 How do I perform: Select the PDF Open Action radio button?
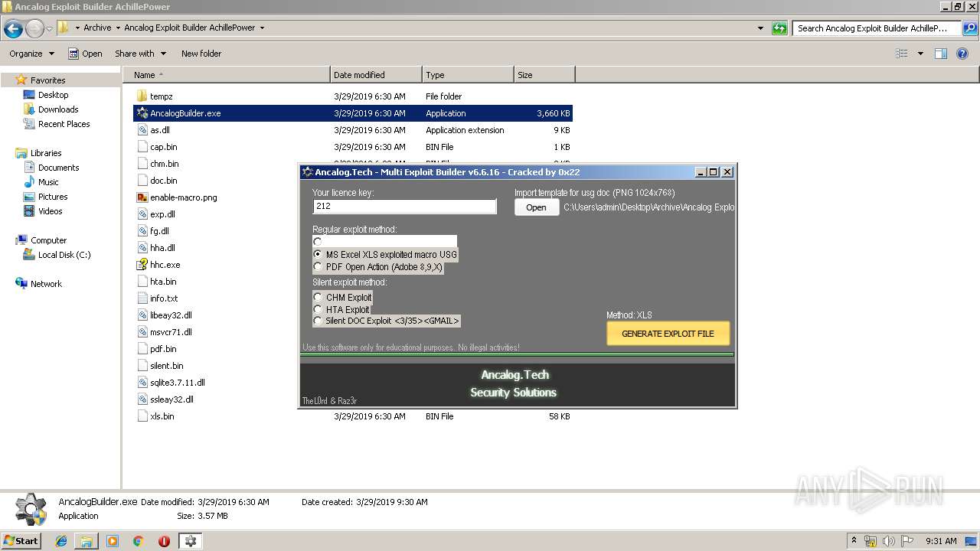[318, 266]
